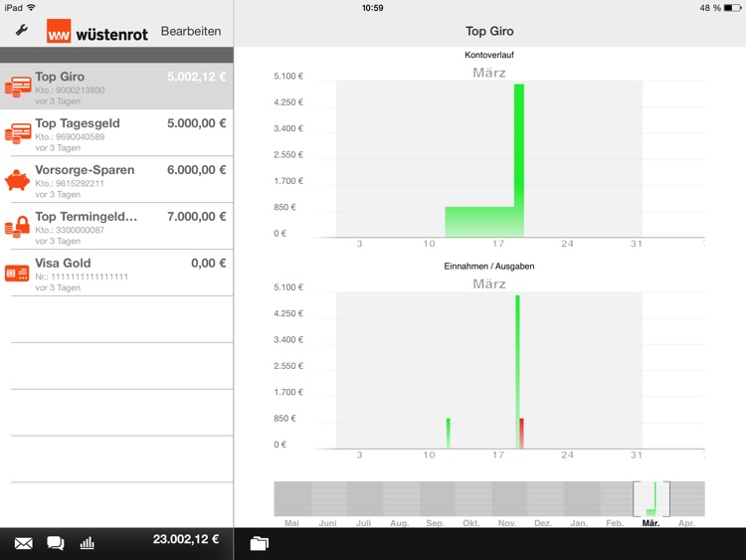Tap the Top Giro coins icon
746x560 pixels.
pos(18,87)
